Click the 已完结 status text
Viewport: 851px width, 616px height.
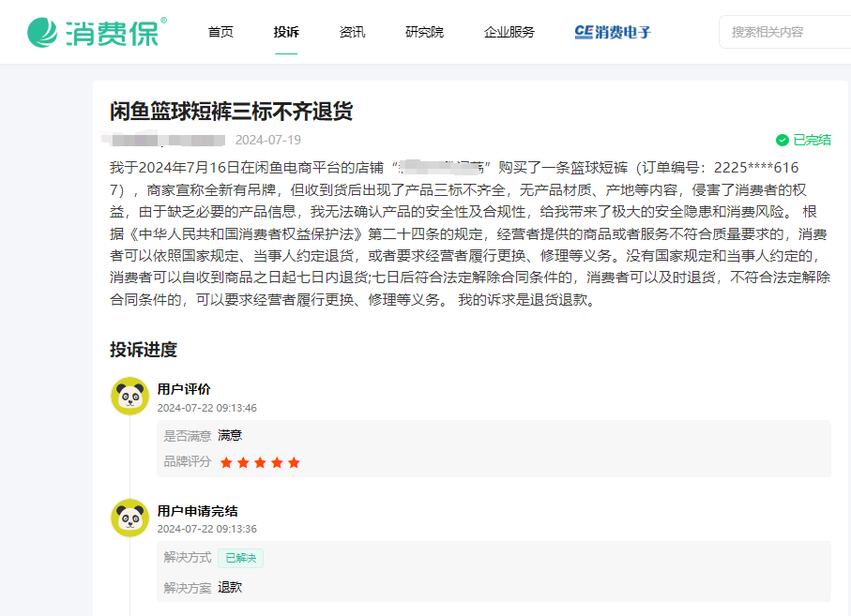tap(812, 140)
